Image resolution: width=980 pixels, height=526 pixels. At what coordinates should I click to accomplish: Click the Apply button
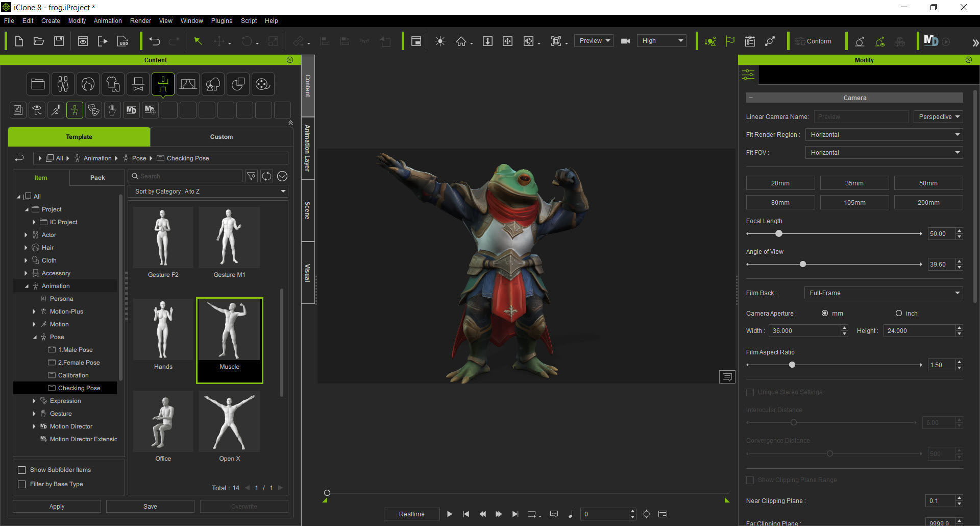57,507
